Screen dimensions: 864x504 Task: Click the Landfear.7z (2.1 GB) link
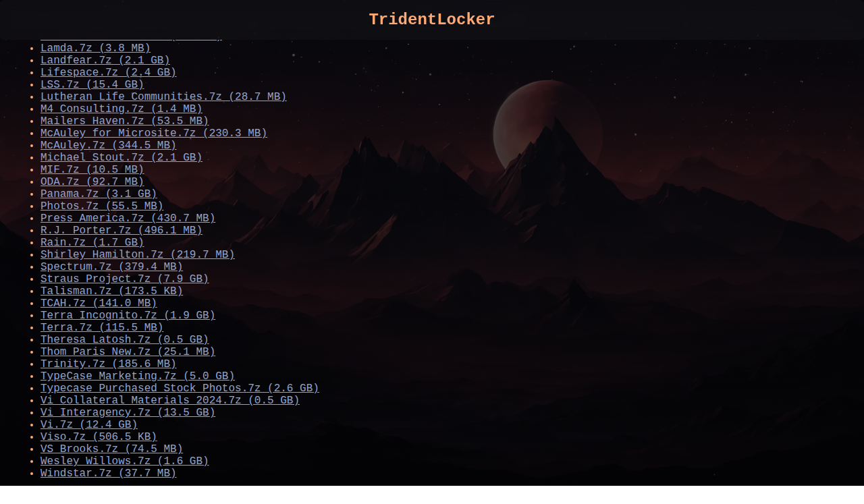tap(105, 61)
